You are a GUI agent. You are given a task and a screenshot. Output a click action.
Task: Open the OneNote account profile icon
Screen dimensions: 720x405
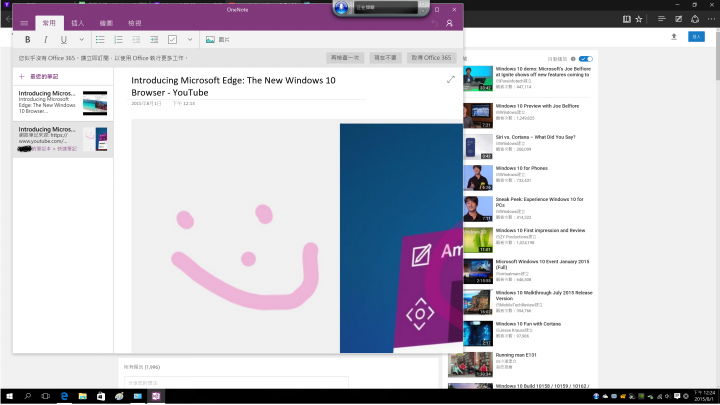coord(450,23)
